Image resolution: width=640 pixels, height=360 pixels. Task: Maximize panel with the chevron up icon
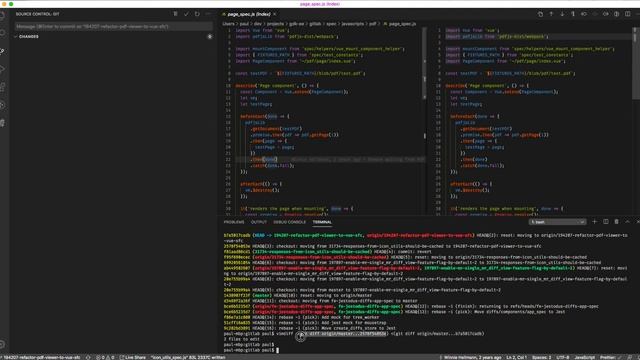pos(627,222)
